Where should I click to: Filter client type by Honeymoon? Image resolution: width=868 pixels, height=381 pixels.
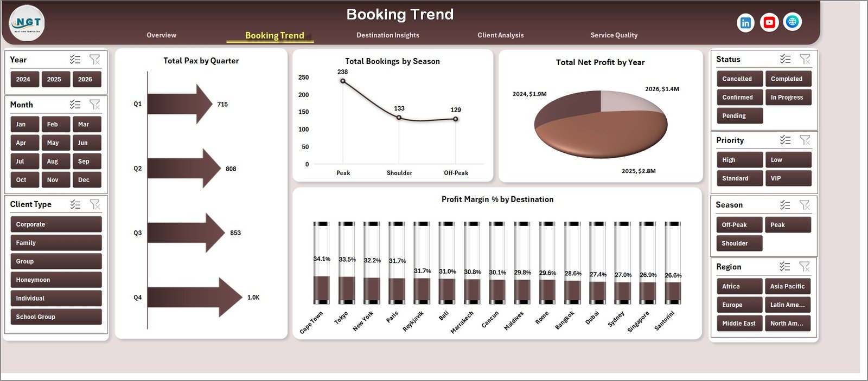[x=56, y=280]
